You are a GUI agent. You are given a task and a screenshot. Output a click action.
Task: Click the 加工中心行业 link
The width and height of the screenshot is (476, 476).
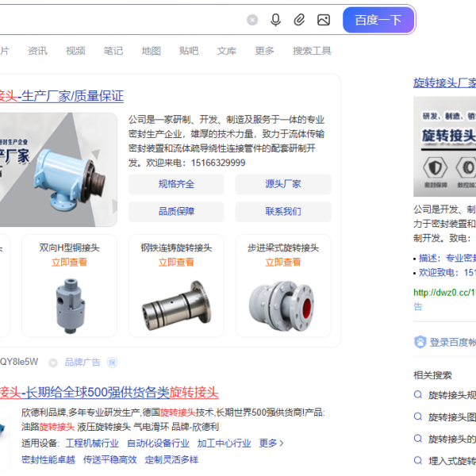224,443
